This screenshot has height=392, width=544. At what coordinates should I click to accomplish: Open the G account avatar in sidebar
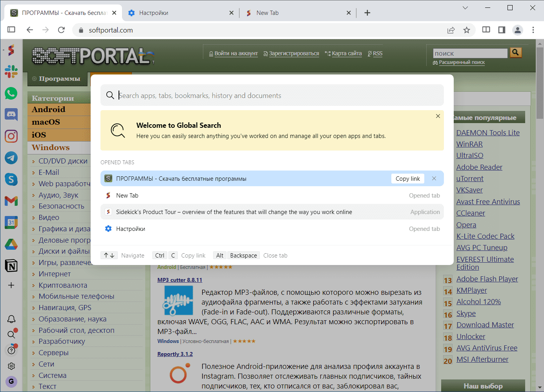pos(11,381)
